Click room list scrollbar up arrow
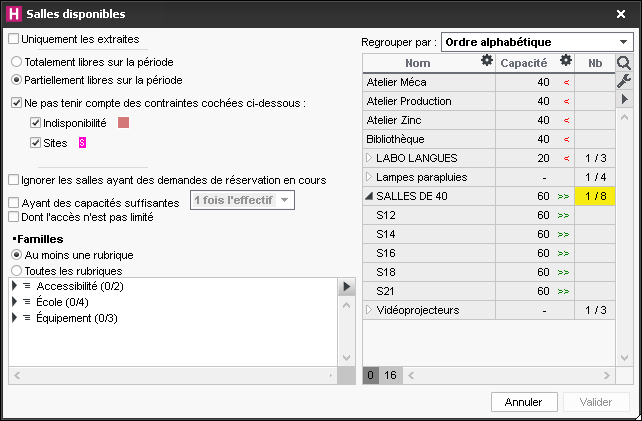This screenshot has height=421, width=642. [624, 118]
